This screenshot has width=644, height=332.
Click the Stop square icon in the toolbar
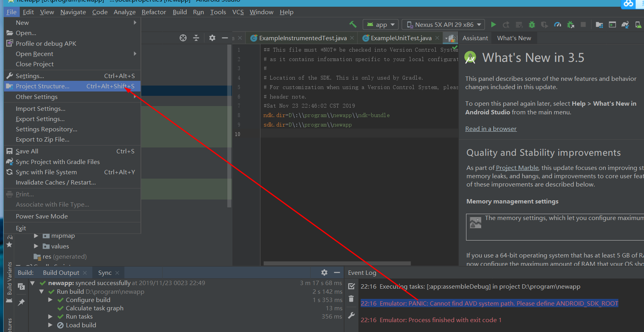pos(583,24)
